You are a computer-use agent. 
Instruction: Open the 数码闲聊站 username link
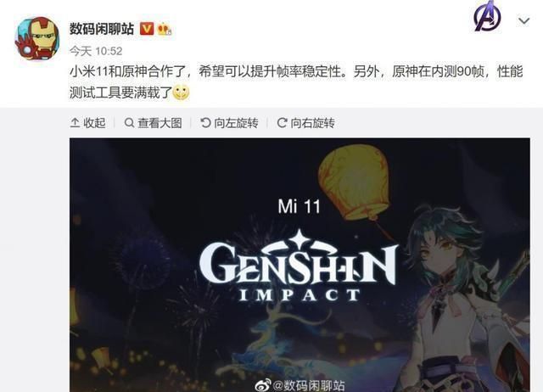click(x=102, y=29)
